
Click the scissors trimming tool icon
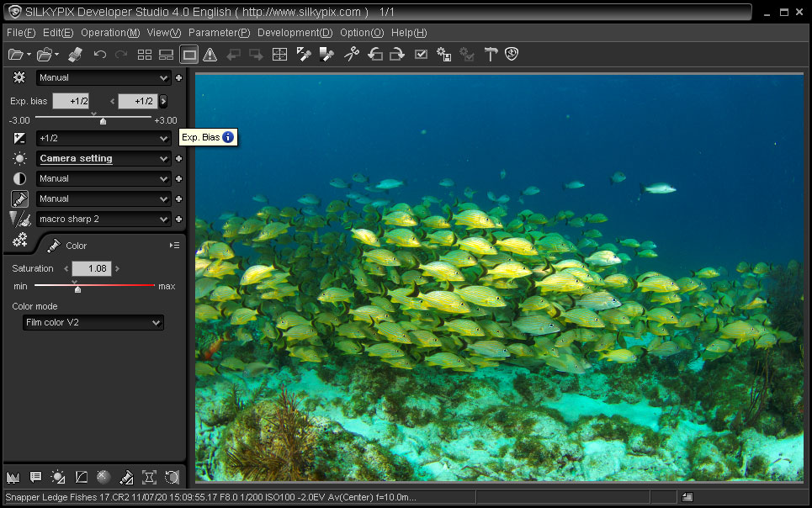click(x=352, y=55)
